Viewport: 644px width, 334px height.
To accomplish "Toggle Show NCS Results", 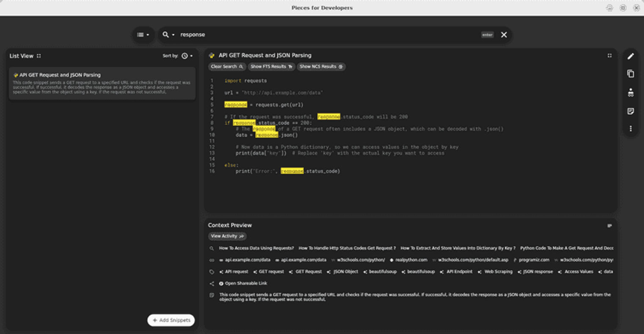I will pos(321,66).
